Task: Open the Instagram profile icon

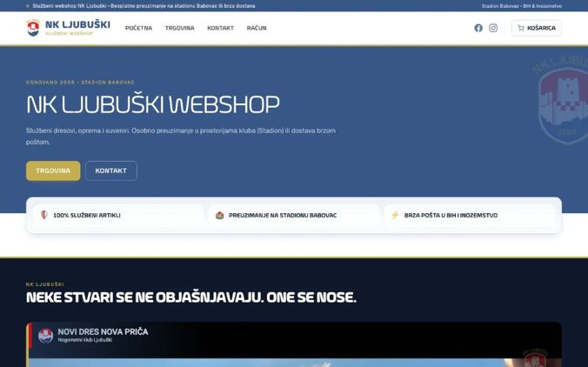Action: (x=493, y=28)
